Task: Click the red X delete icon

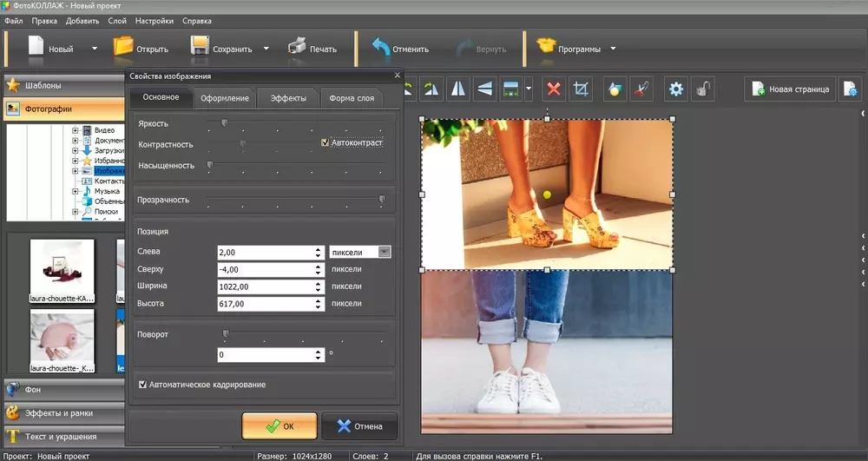Action: 555,89
